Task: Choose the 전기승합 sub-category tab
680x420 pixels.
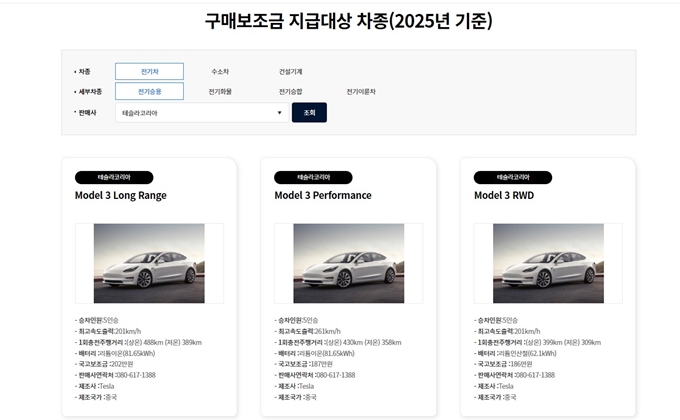Action: (290, 92)
